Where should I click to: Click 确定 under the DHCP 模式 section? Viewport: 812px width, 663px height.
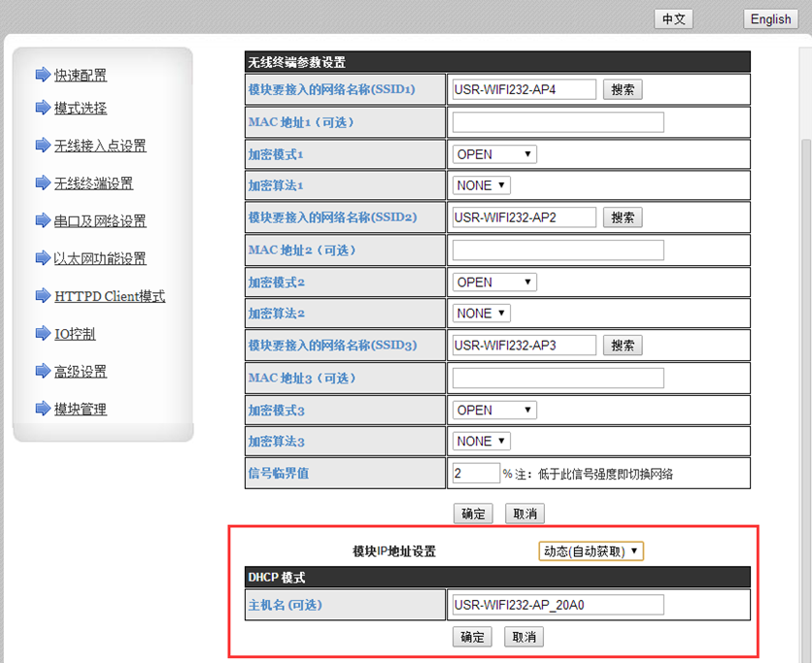coord(472,637)
